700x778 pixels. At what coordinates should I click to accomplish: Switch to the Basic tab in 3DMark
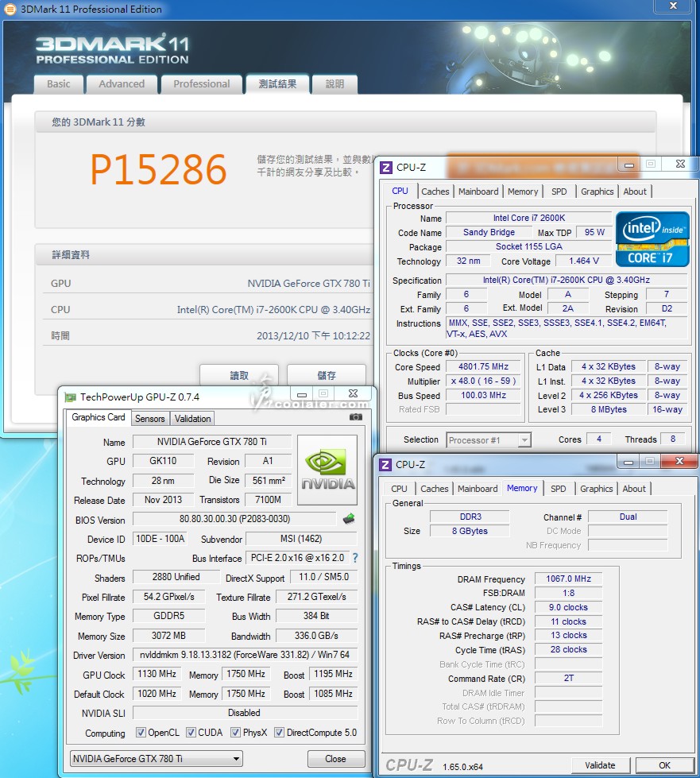tap(59, 84)
